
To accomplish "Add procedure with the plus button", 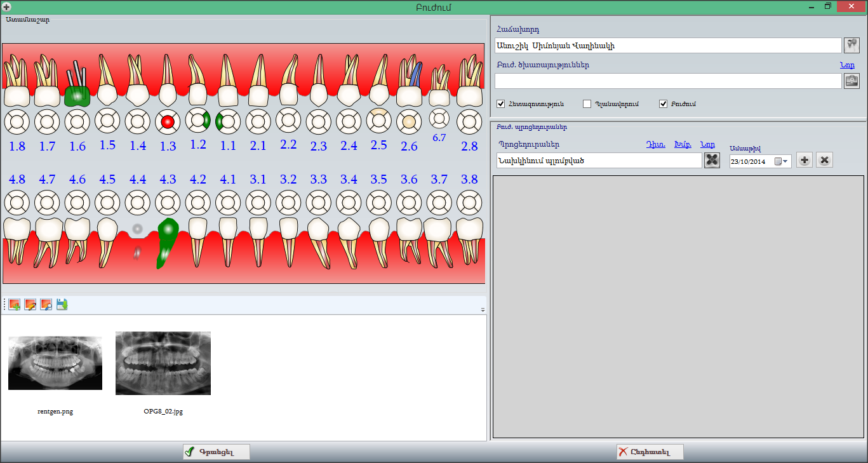I will coord(804,161).
